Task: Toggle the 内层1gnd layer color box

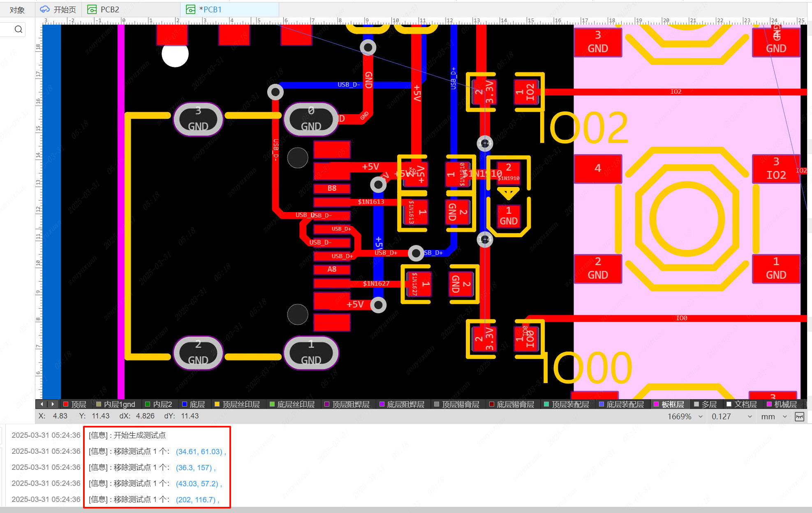Action: click(99, 404)
